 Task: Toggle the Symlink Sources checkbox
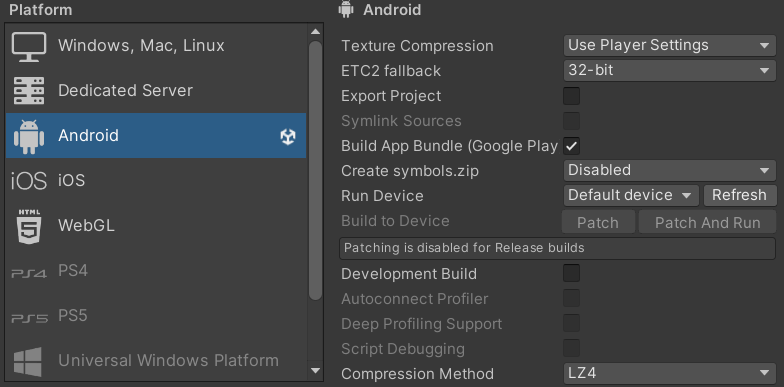point(572,121)
